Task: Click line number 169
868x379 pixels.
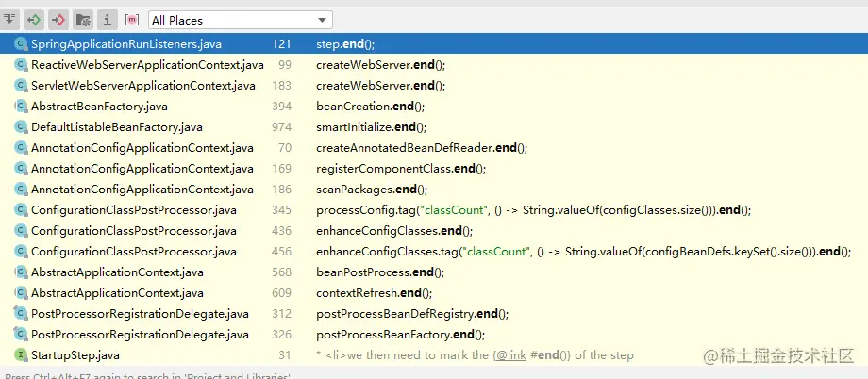Action: pos(282,168)
